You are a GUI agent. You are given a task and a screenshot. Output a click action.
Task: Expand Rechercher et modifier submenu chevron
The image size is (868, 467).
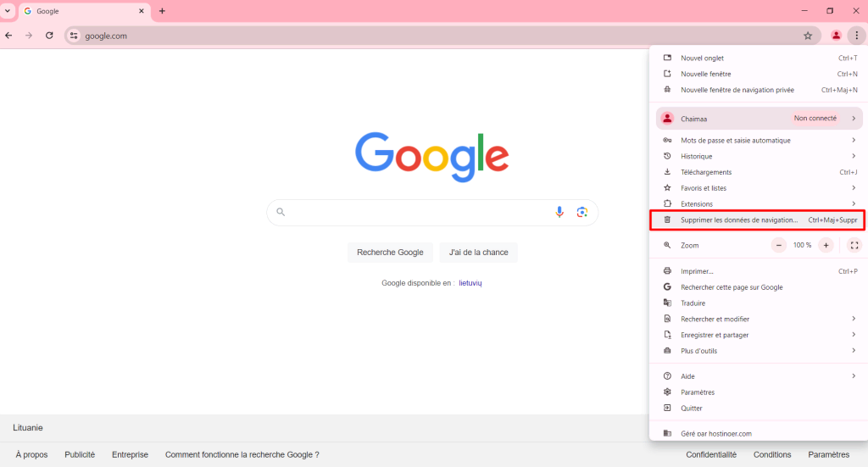coord(854,319)
